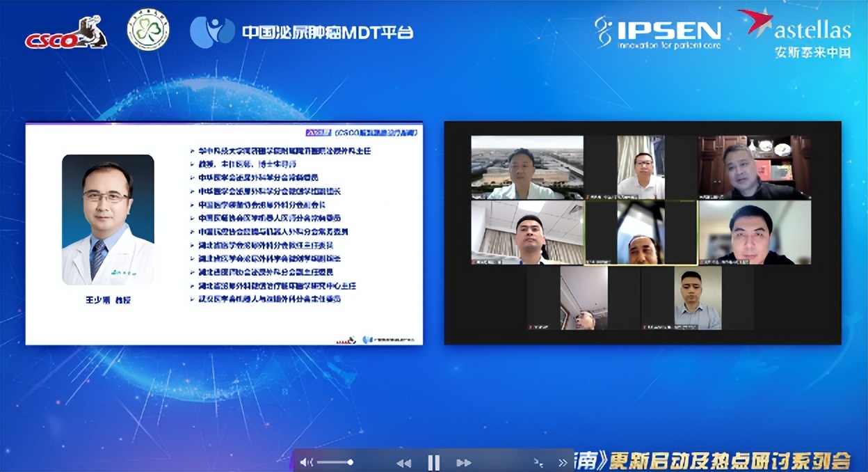The width and height of the screenshot is (868, 472).
Task: Click the presenter portrait photo on slide
Action: (x=108, y=219)
